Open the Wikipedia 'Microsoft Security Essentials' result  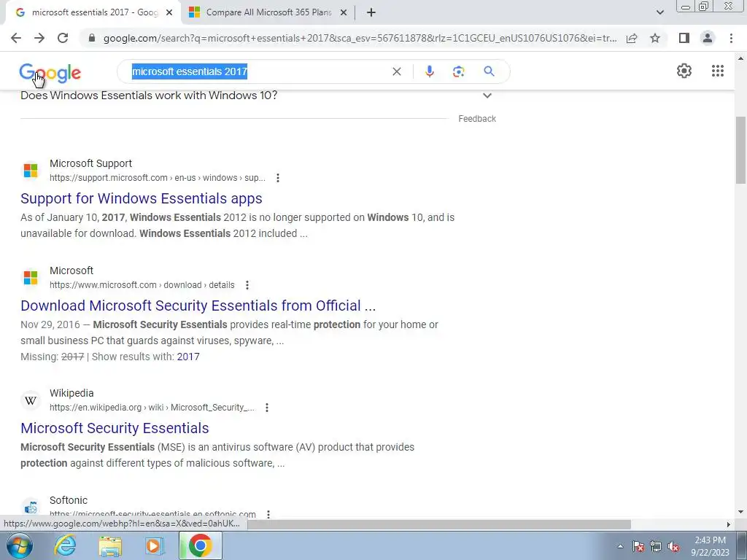point(115,427)
